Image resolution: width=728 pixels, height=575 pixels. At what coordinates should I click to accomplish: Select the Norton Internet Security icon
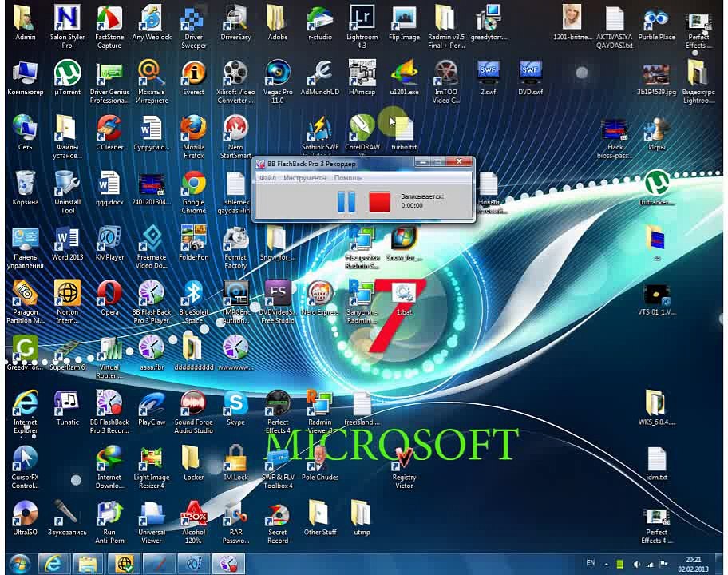(x=67, y=303)
